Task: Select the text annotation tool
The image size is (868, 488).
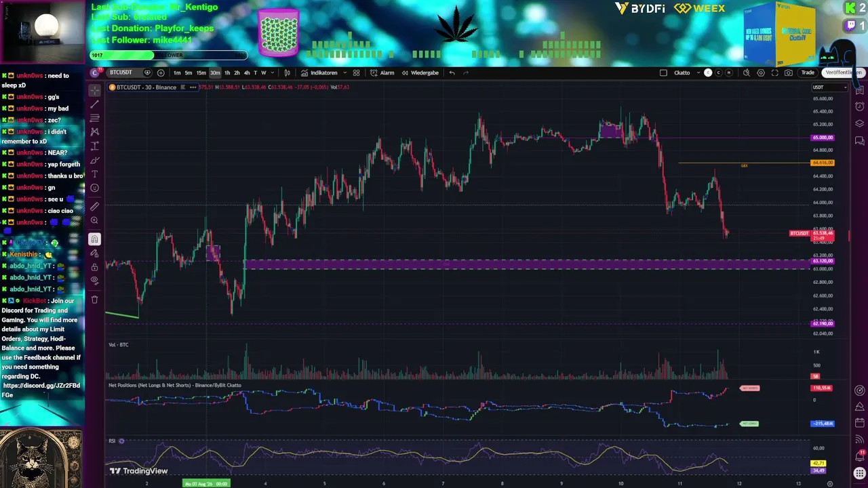Action: (x=94, y=174)
